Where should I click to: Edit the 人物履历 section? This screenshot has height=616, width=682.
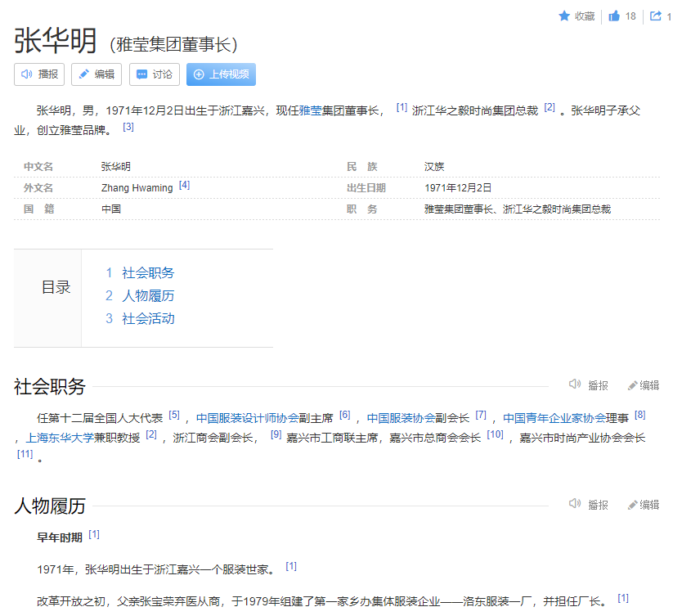click(644, 505)
